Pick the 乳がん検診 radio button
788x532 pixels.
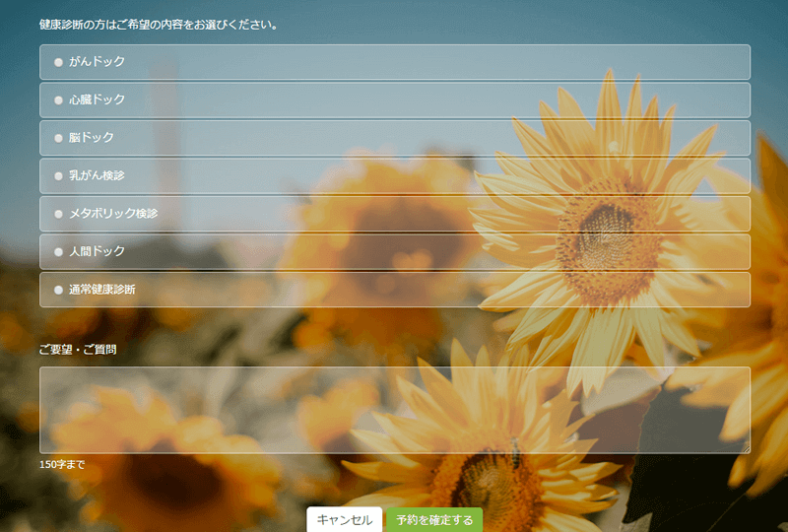point(58,175)
